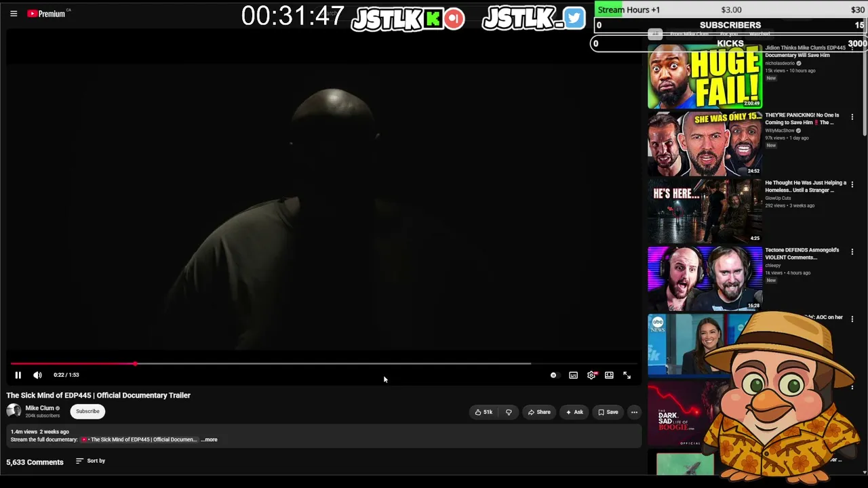Share this video

click(539, 412)
